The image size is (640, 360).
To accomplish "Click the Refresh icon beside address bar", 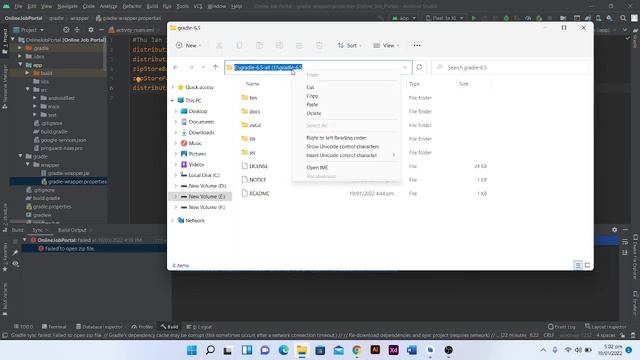I will (x=419, y=67).
